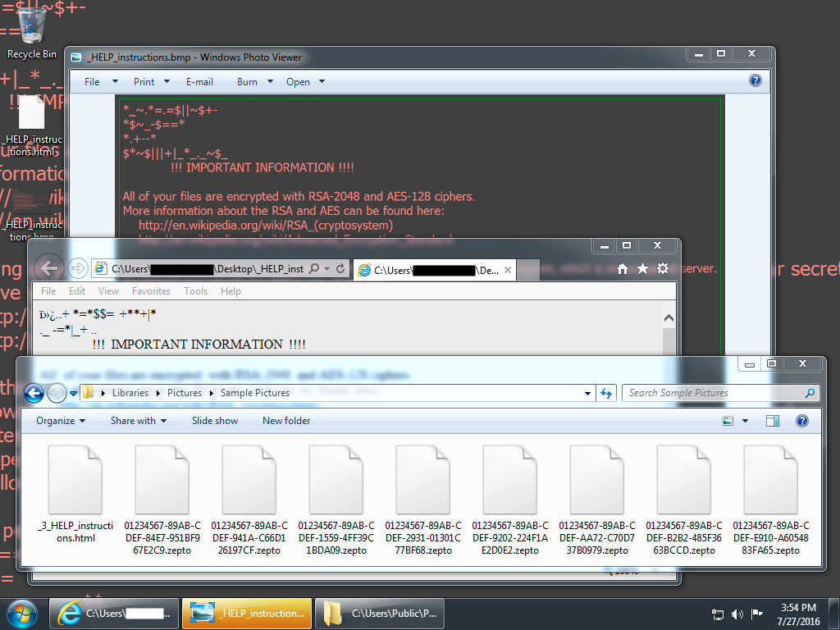This screenshot has height=630, width=840.
Task: Click the Search Sample Pictures field
Action: coord(714,393)
